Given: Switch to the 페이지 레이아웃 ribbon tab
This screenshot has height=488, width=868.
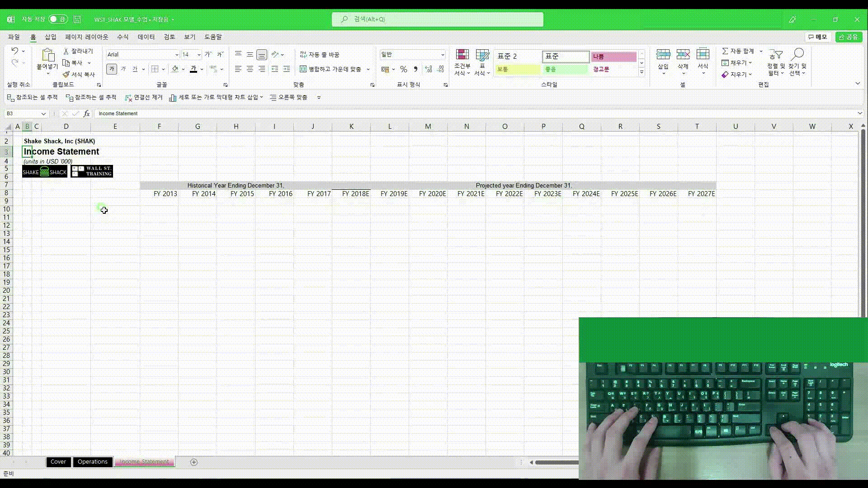Looking at the screenshot, I should (87, 37).
